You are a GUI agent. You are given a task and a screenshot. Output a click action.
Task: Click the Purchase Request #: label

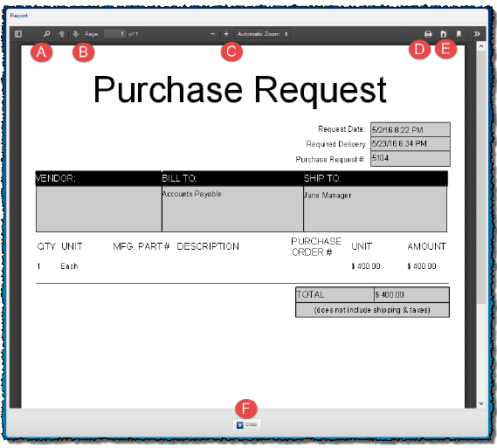[330, 159]
